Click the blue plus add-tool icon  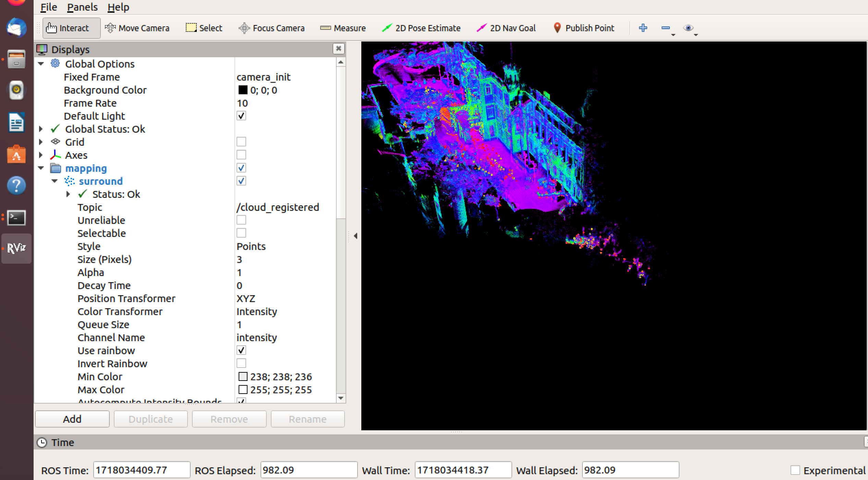[643, 28]
